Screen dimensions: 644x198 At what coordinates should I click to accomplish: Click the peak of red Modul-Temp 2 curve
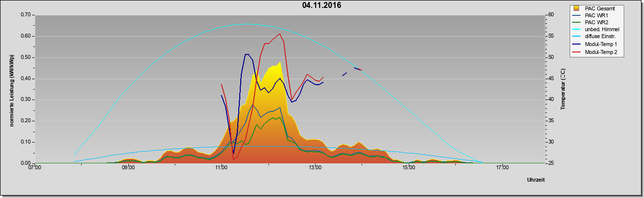[280, 34]
